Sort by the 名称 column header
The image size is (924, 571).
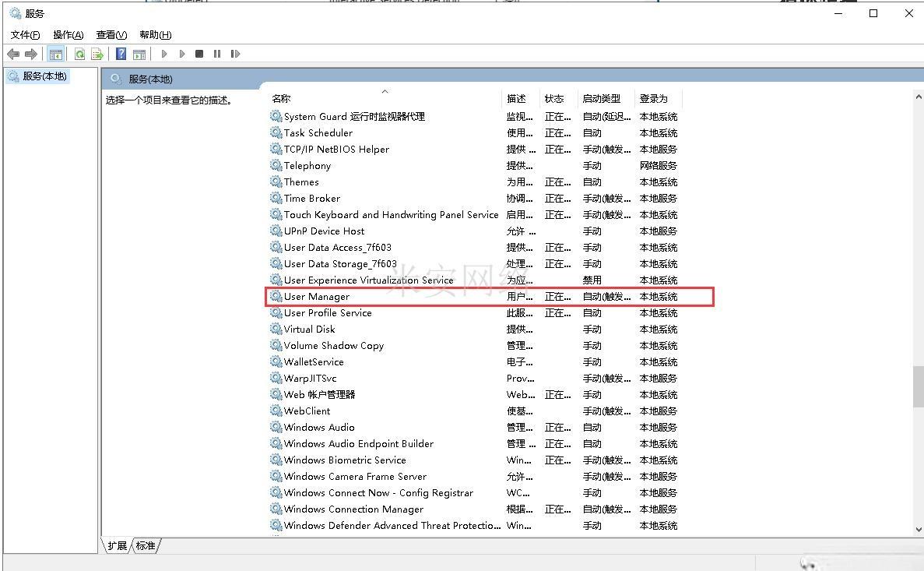pyautogui.click(x=281, y=99)
